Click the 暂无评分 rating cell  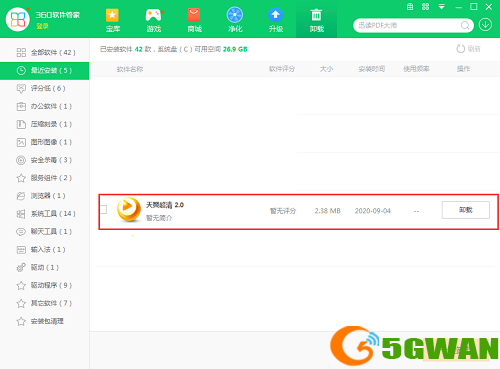pos(283,211)
